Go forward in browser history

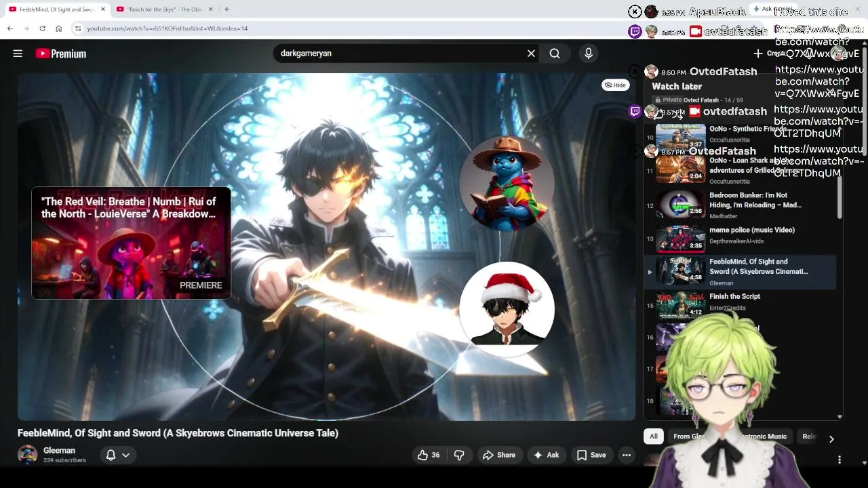pyautogui.click(x=26, y=28)
